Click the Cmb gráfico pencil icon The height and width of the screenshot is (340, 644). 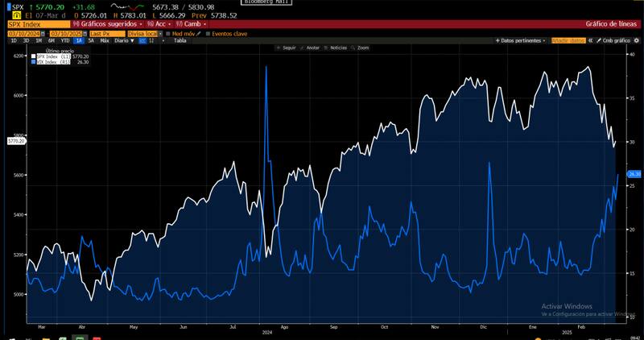click(598, 40)
